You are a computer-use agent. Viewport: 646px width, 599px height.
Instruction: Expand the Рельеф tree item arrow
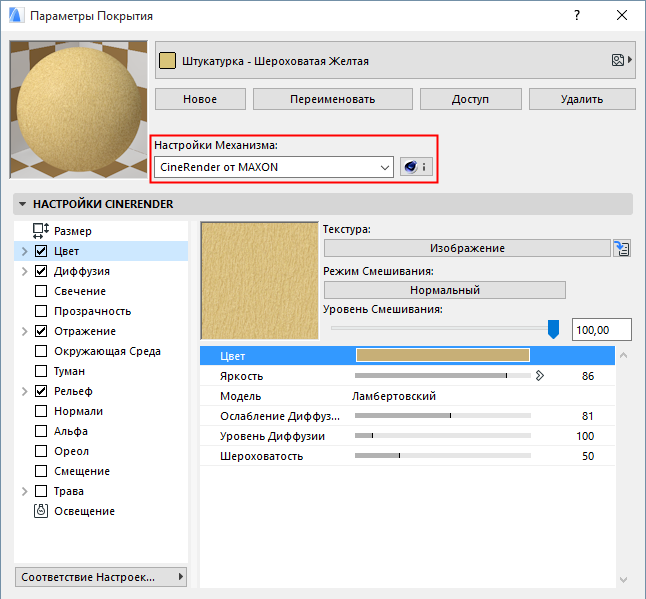click(24, 391)
